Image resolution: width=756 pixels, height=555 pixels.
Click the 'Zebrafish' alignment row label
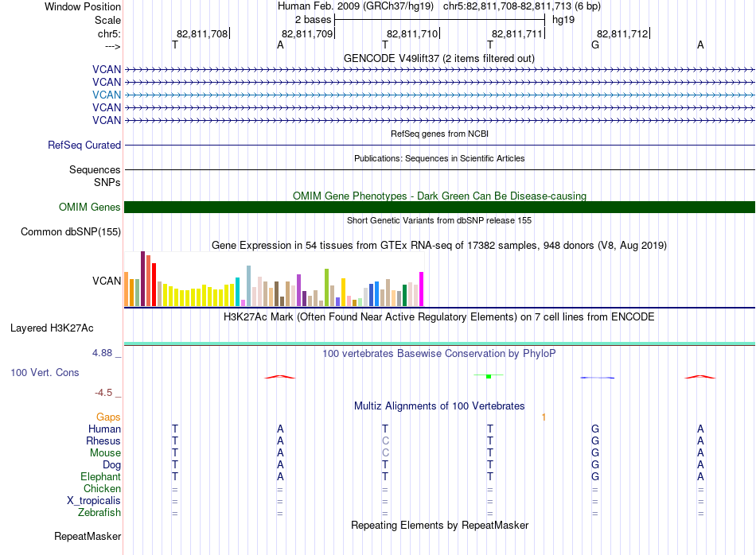99,512
